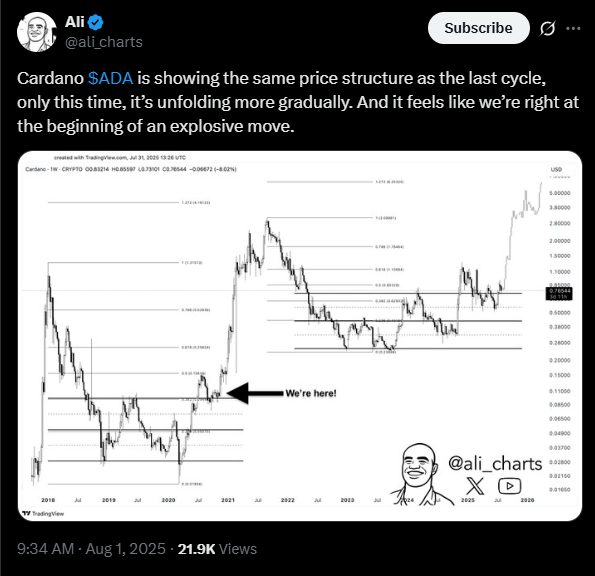Click the 'We're here!' annotation text
Image resolution: width=595 pixels, height=576 pixels.
tap(311, 393)
